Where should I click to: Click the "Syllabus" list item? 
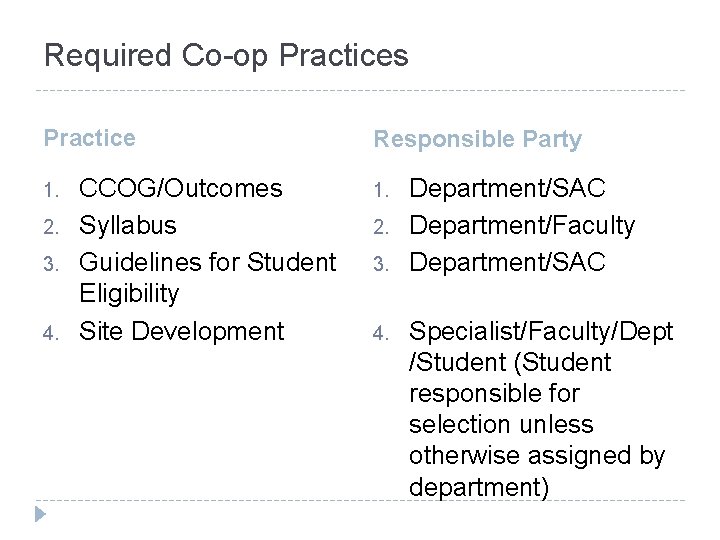pos(127,225)
